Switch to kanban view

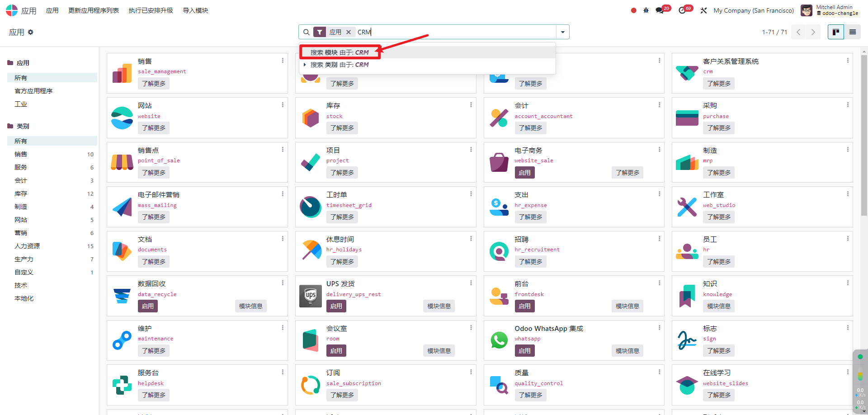(x=836, y=32)
